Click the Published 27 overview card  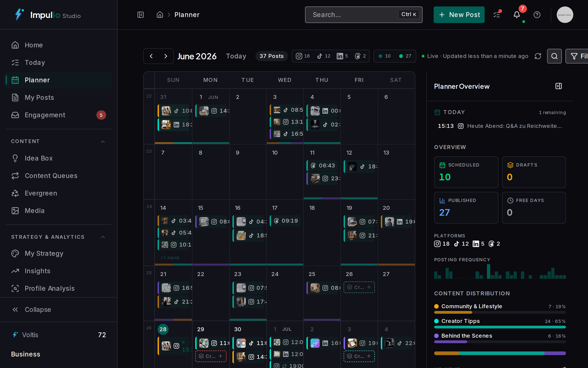pos(466,208)
